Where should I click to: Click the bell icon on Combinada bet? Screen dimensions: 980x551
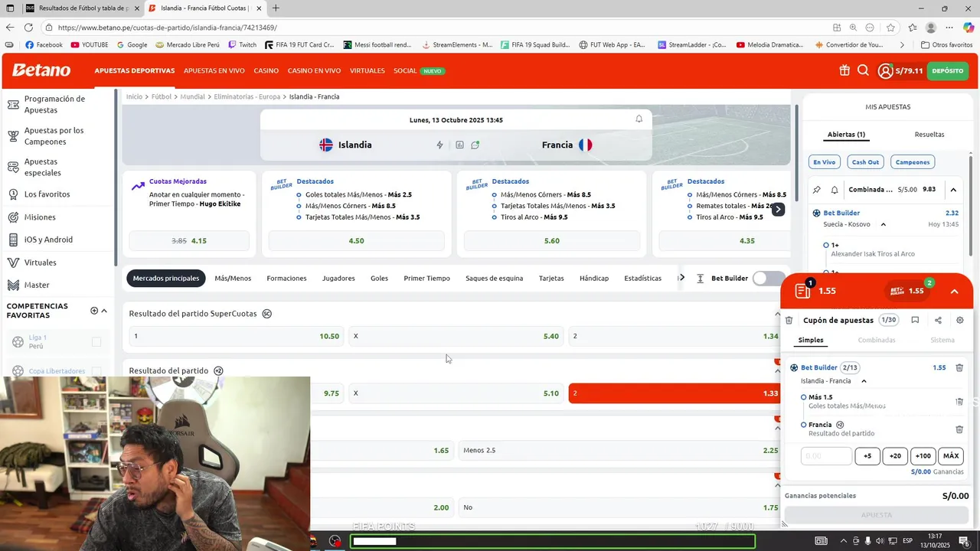click(835, 190)
